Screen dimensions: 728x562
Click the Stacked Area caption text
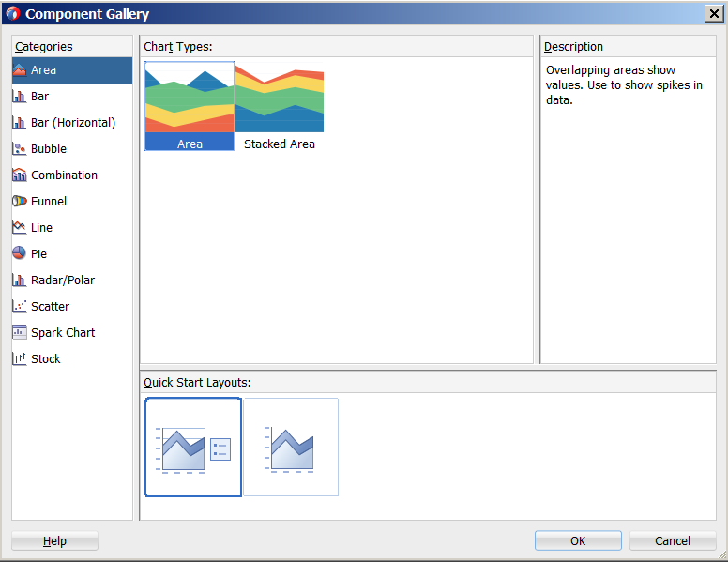click(x=280, y=144)
